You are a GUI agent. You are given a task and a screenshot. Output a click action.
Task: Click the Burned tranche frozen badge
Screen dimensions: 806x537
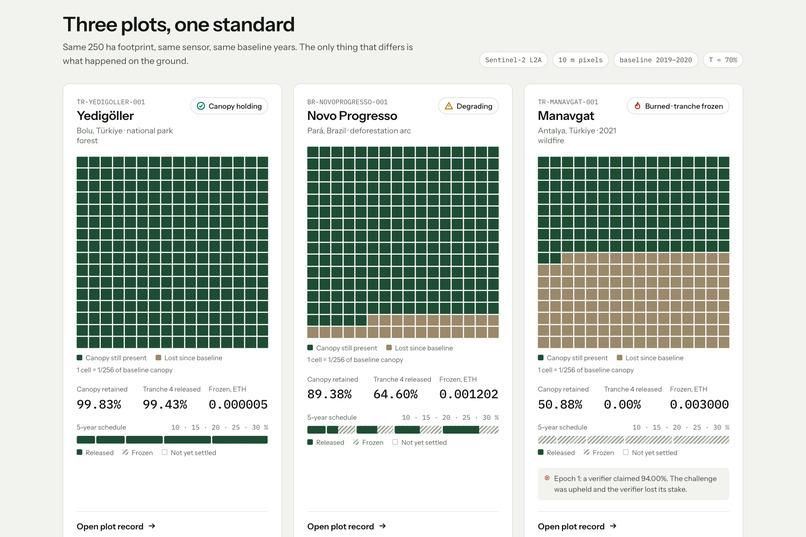tap(678, 106)
